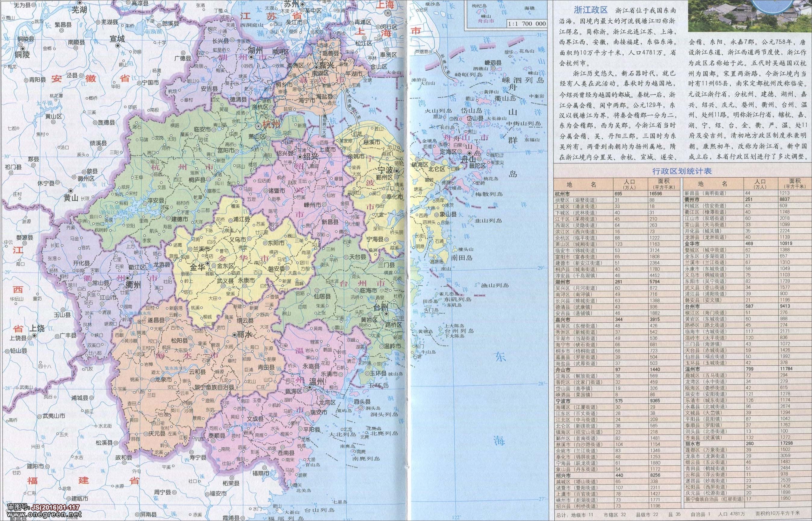This screenshot has width=812, height=521.
Task: Click the 行政区划统计表 table title
Action: tap(682, 171)
